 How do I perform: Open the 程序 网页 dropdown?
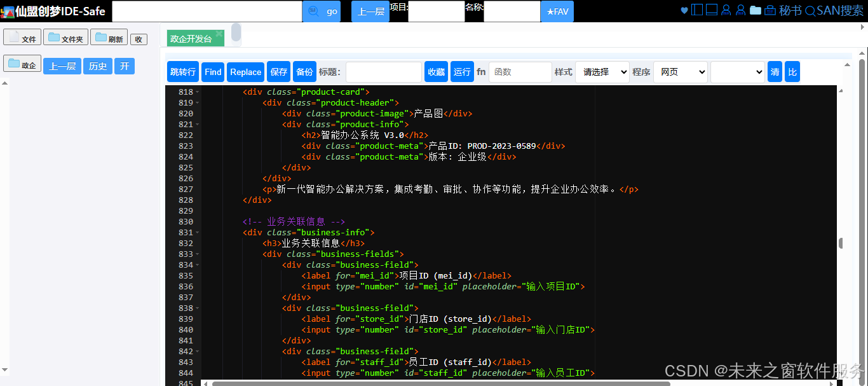pos(681,72)
